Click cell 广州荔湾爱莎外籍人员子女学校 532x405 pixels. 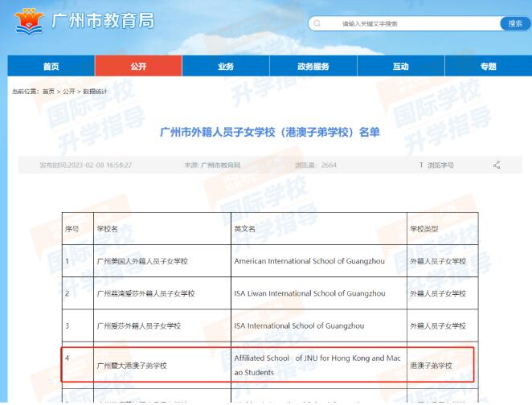tap(162, 293)
